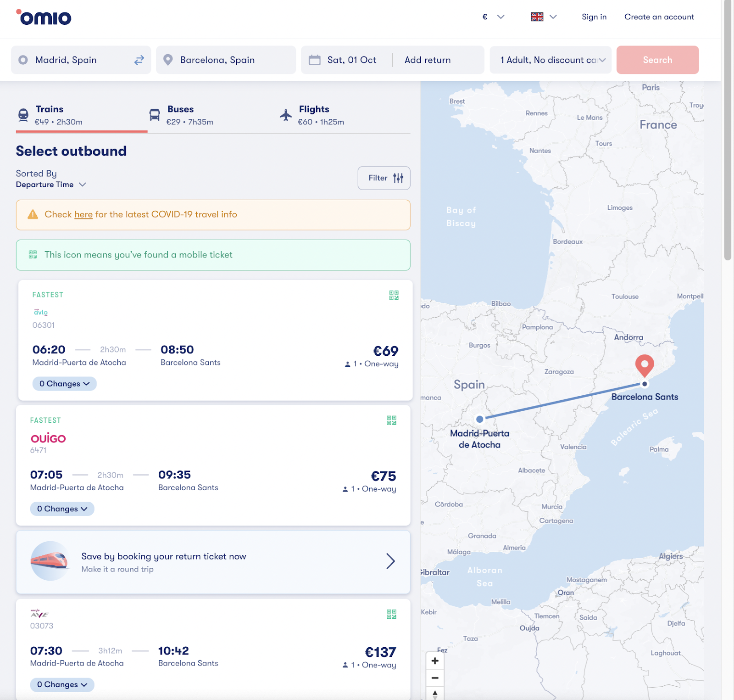Select the €75 OUIGO 07:05 train
The width and height of the screenshot is (734, 700).
tap(213, 465)
